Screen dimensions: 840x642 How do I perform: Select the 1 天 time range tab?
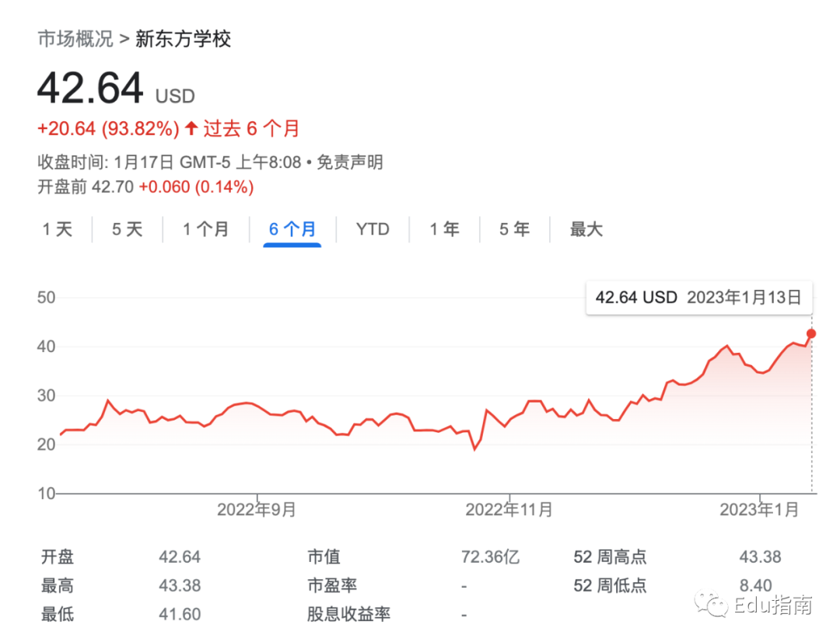[x=58, y=229]
